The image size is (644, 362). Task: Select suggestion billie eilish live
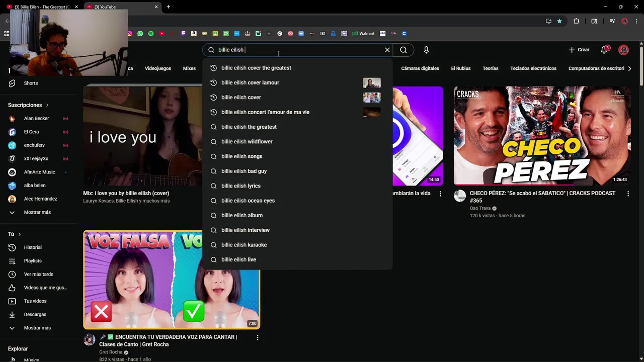click(x=297, y=259)
